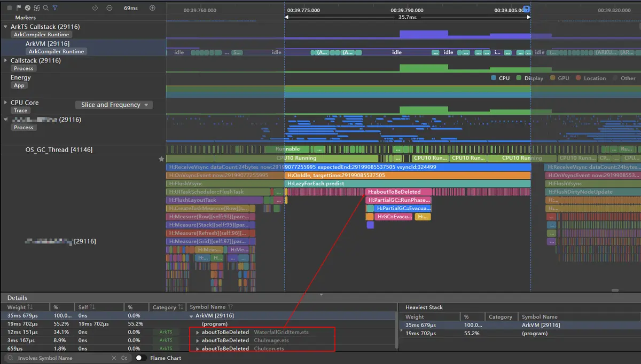Click the Symbol Name filter funnel icon

pos(231,307)
